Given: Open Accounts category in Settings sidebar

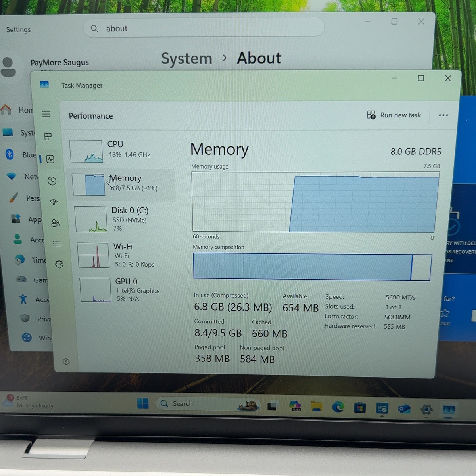Looking at the screenshot, I should coord(29,240).
